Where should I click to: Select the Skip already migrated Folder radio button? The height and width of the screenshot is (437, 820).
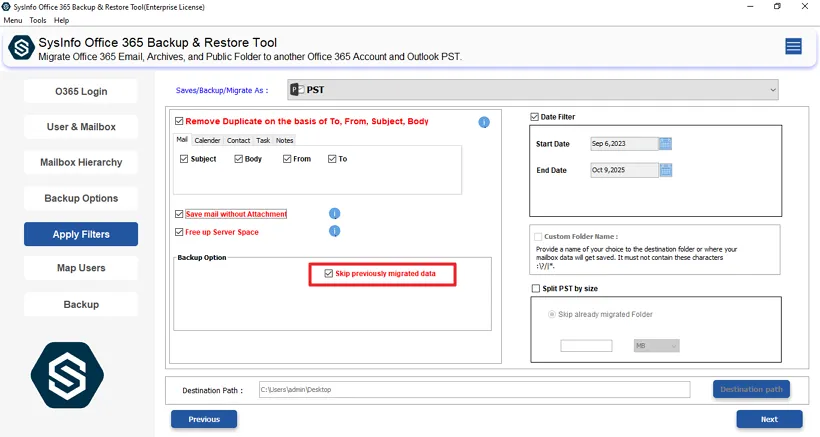550,314
